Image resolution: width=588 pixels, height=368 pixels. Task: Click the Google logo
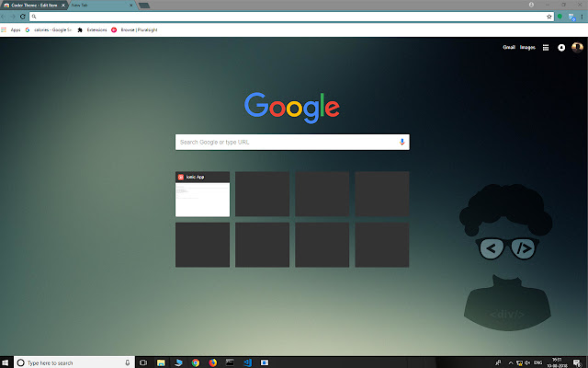click(292, 108)
